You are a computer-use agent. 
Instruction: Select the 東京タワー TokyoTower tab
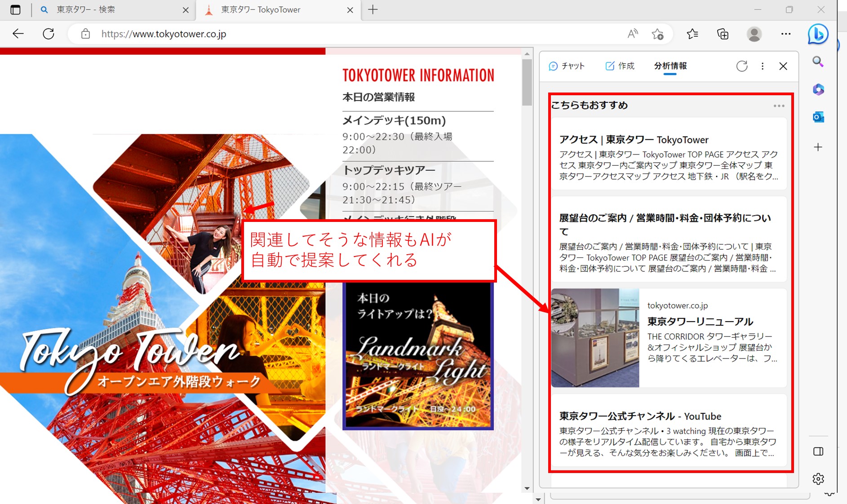point(278,10)
